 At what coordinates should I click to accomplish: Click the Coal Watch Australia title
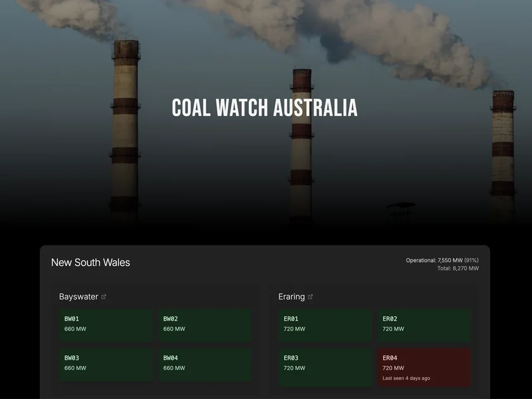(264, 108)
